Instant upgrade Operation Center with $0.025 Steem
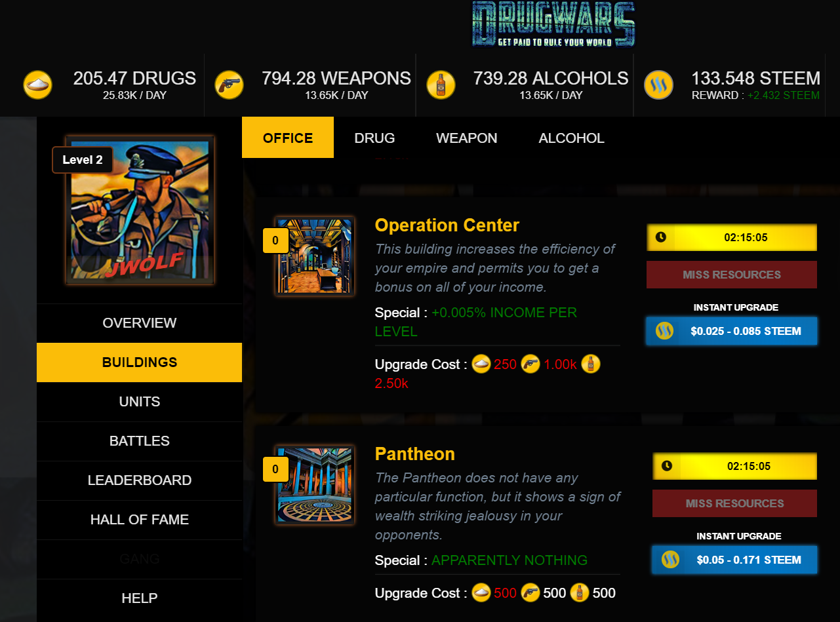Viewport: 840px width, 622px height. (x=732, y=331)
